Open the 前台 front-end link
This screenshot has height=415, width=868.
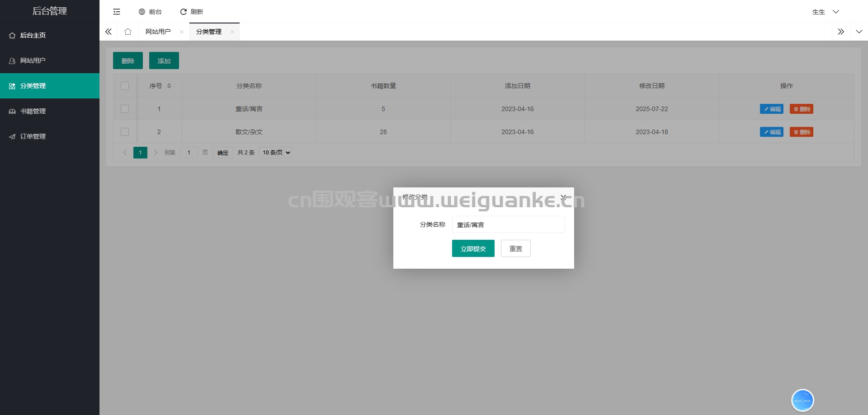click(x=150, y=12)
